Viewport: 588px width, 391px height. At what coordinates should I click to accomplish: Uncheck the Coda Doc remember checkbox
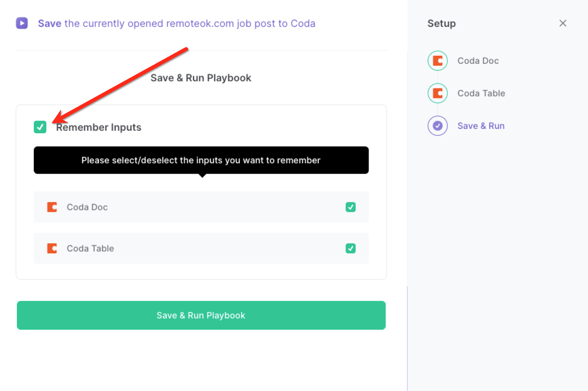351,207
